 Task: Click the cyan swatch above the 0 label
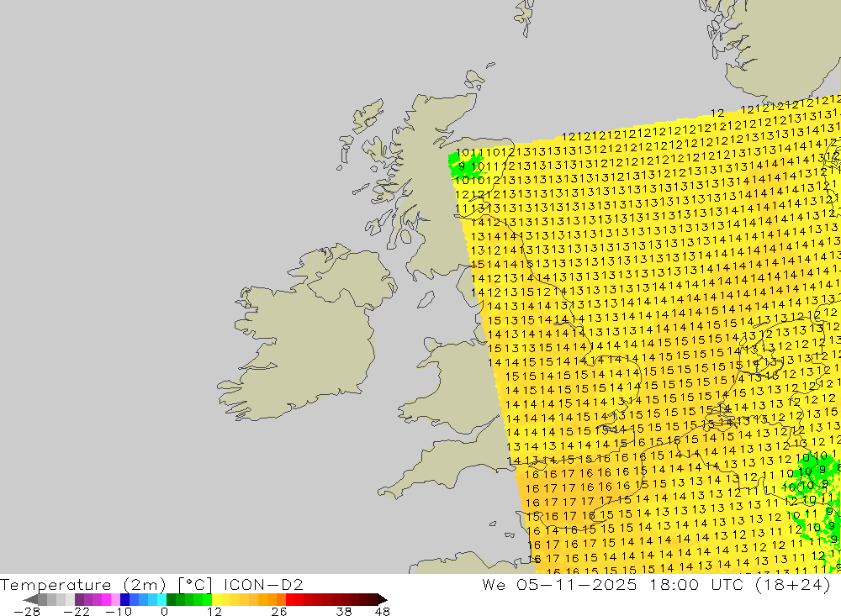click(161, 599)
